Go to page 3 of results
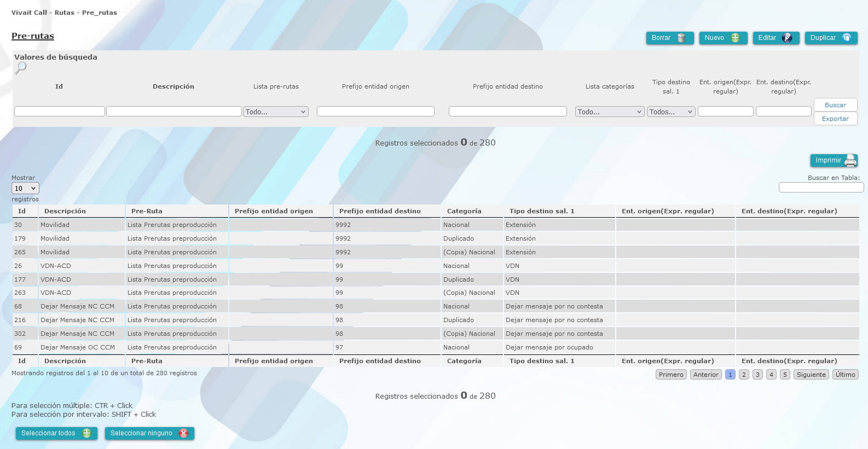This screenshot has height=449, width=868. [x=757, y=375]
